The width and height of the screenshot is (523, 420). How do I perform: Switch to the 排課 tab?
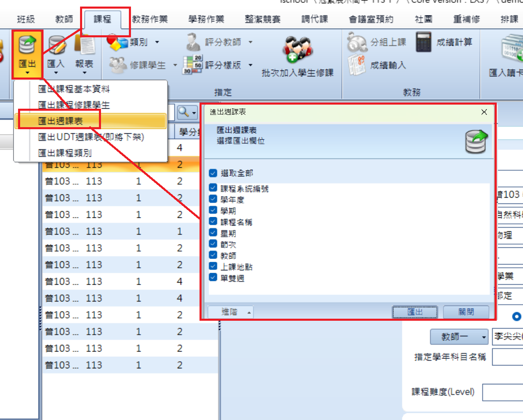click(x=509, y=19)
